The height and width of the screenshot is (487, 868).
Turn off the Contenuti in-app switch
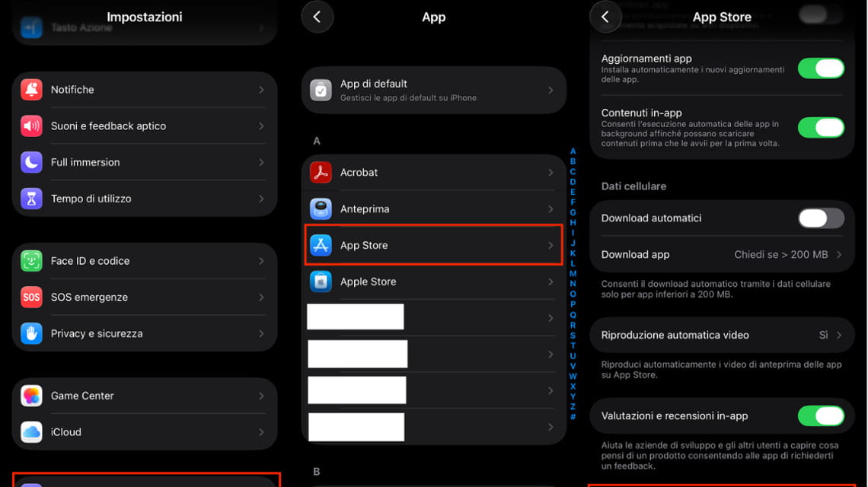tap(820, 127)
